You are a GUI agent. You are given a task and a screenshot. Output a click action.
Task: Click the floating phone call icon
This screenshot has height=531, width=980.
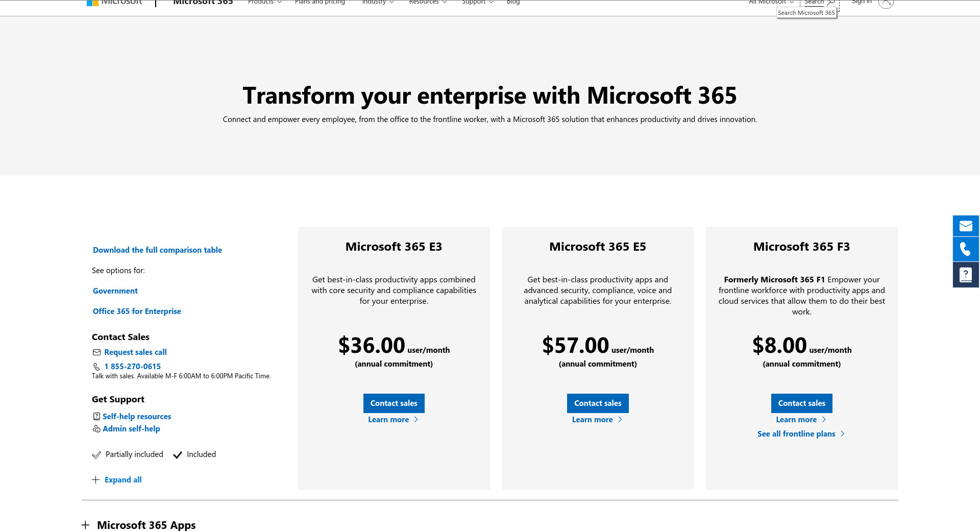point(965,249)
